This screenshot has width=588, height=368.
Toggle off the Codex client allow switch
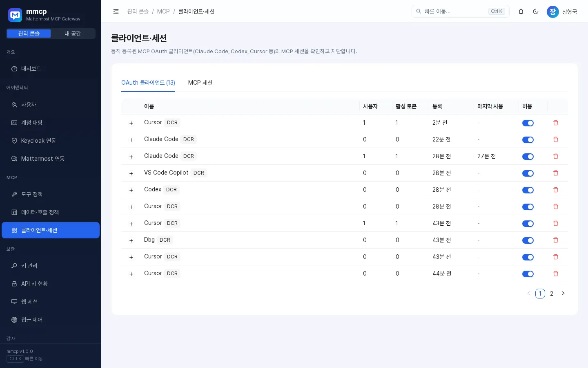click(528, 190)
